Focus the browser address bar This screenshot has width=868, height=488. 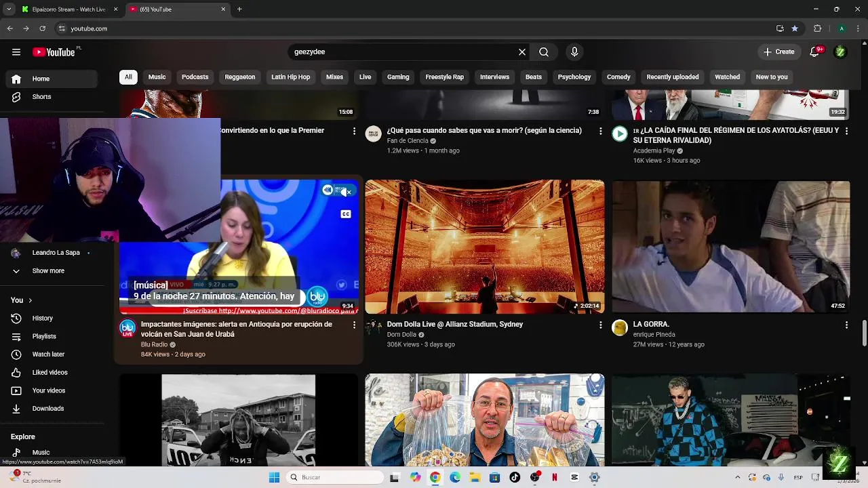point(407,28)
